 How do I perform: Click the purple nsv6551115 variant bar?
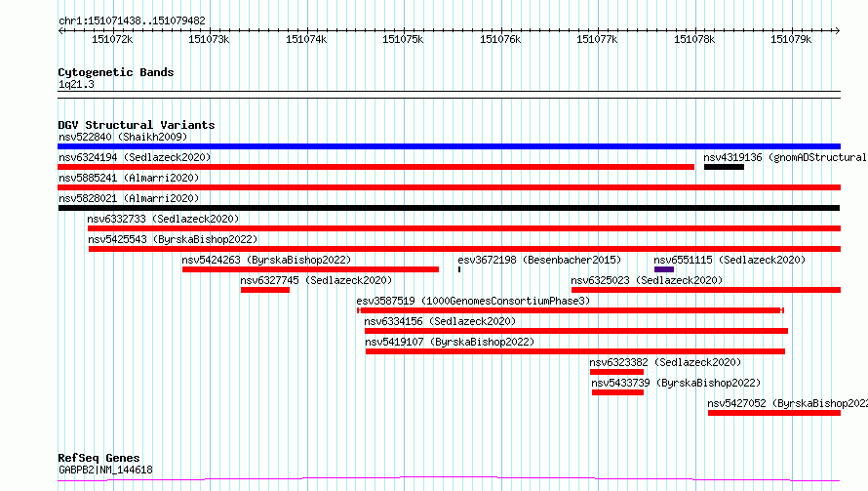664,269
